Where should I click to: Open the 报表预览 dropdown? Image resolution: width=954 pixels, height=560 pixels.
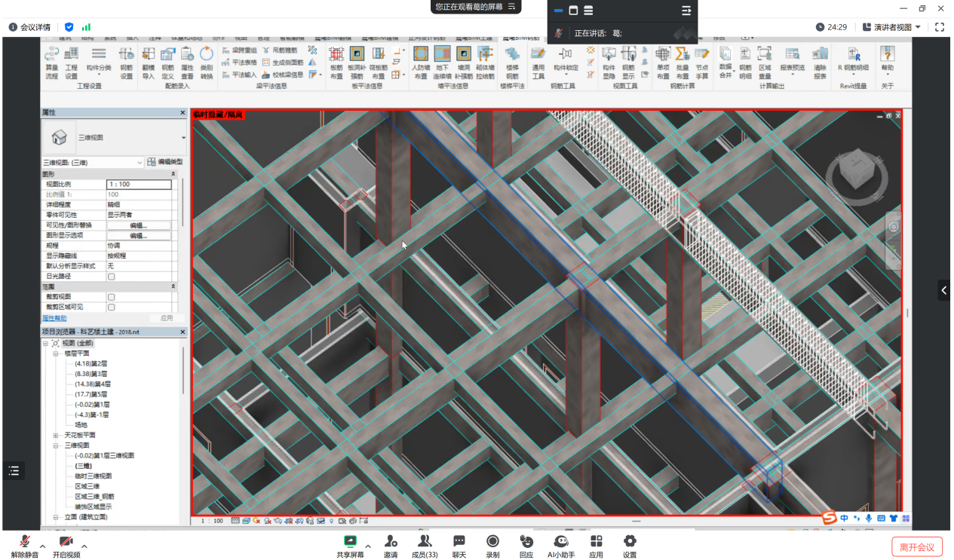[x=792, y=63]
